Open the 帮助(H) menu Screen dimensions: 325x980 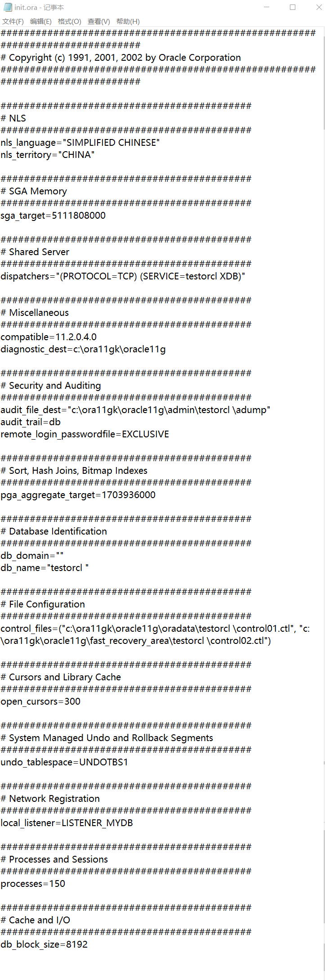click(128, 22)
